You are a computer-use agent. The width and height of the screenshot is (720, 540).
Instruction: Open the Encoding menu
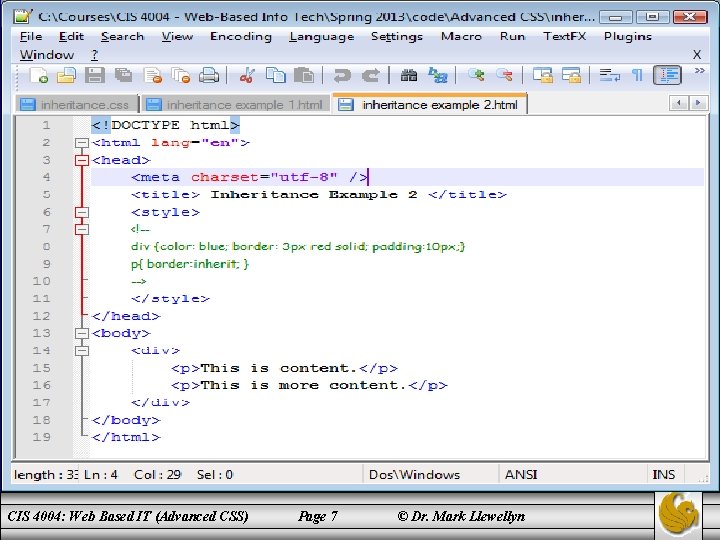pos(241,36)
